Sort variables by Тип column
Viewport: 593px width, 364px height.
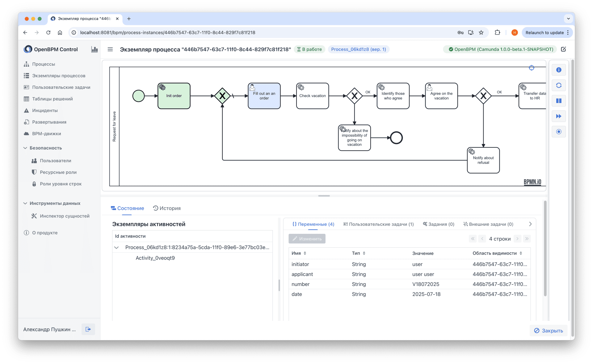click(x=359, y=253)
